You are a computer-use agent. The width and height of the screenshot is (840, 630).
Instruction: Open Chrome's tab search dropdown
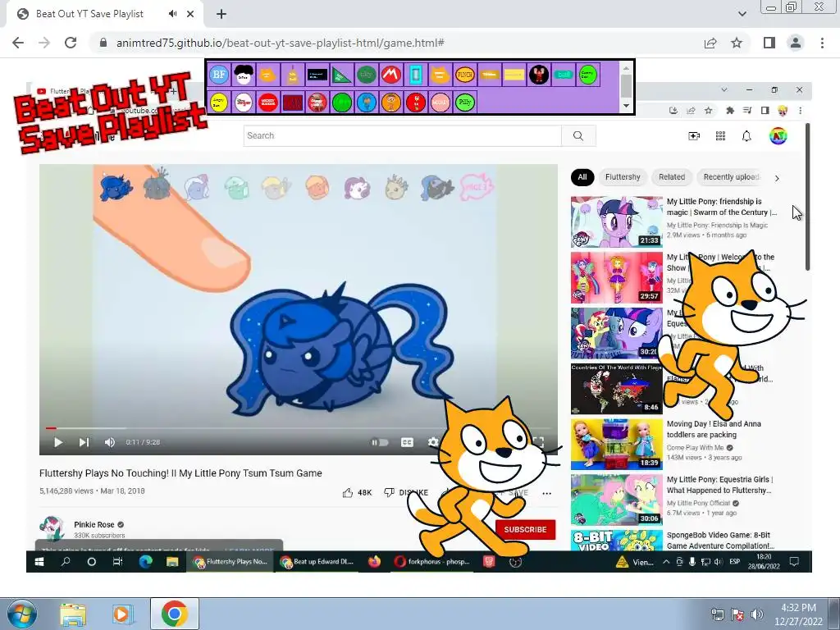tap(742, 14)
